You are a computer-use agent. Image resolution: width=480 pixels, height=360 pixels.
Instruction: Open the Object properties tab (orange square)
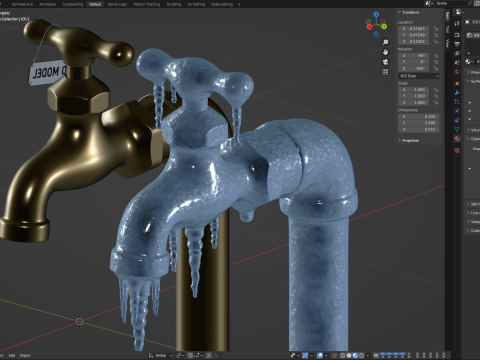point(457,83)
